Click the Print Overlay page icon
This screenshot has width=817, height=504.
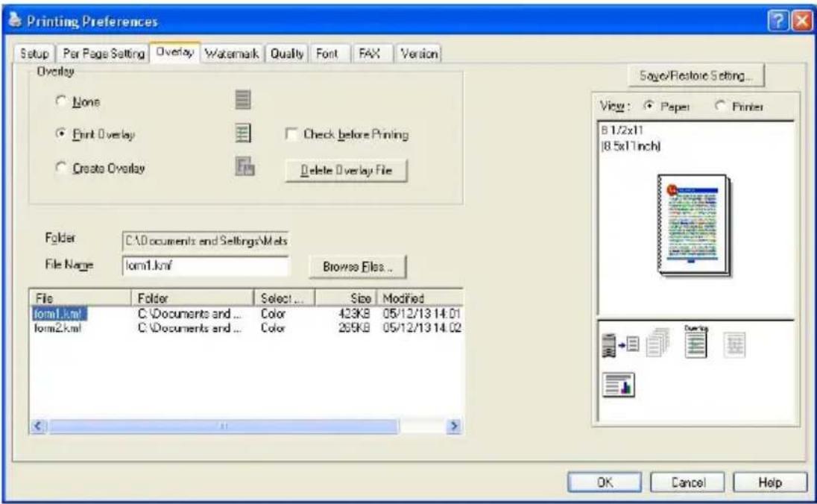pos(243,133)
